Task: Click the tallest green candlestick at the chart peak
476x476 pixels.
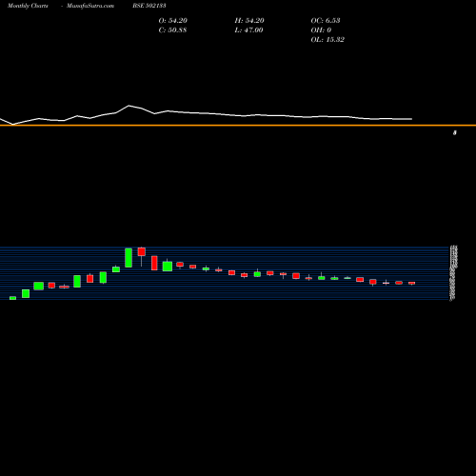Action: (129, 258)
